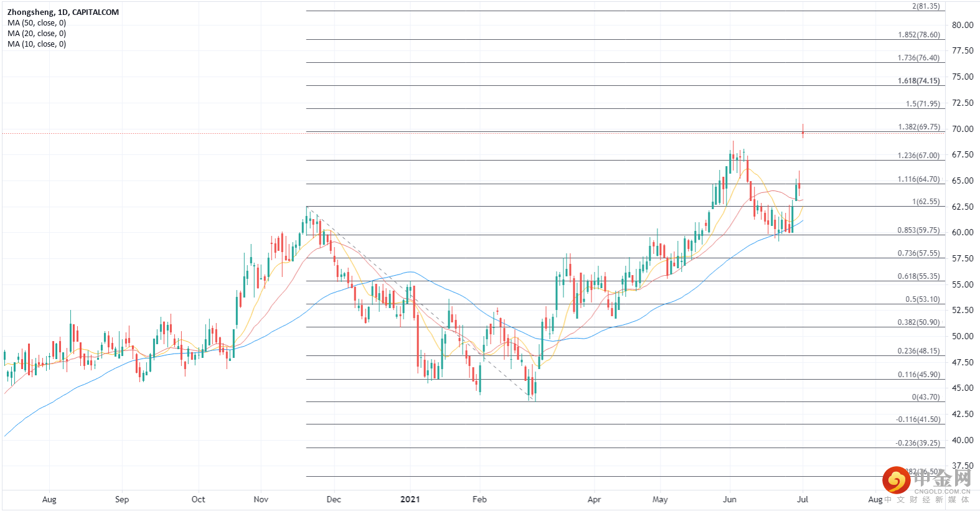980x511 pixels.
Task: Select the 0.382(50.90) Fibonacci label
Action: click(x=919, y=322)
